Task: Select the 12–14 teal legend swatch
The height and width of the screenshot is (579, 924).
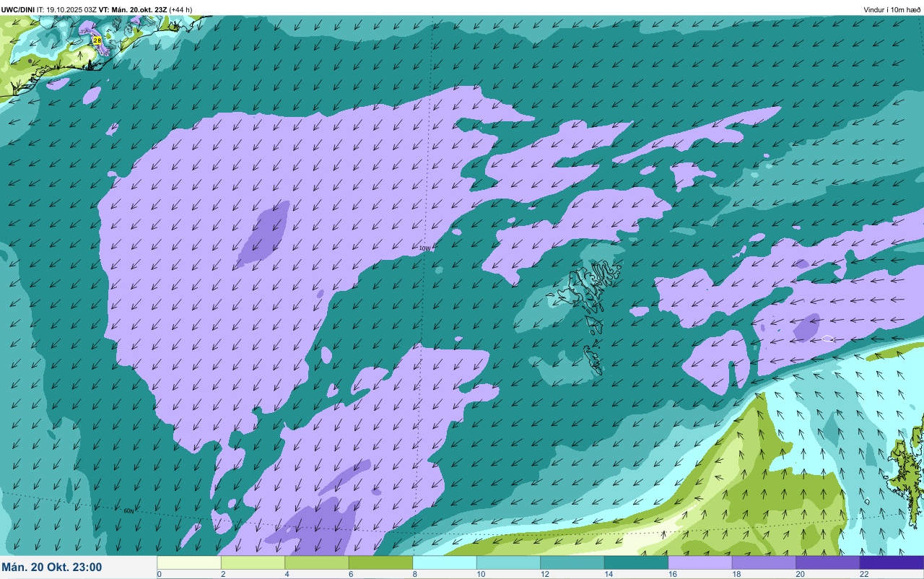Action: [x=572, y=562]
